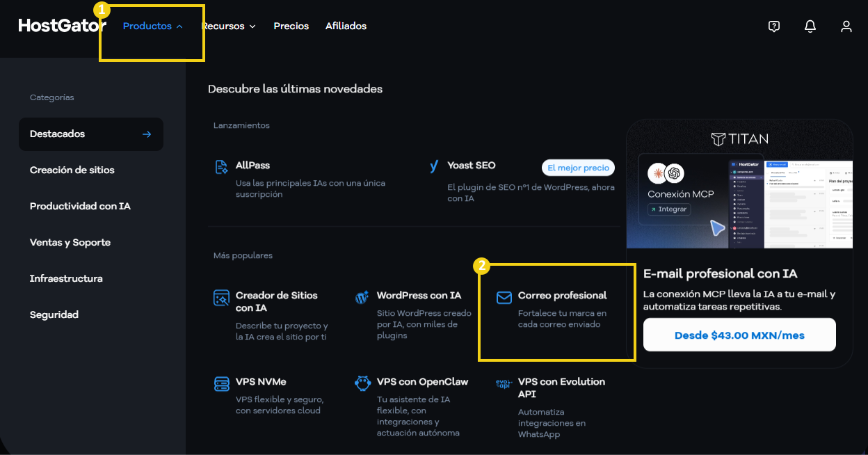This screenshot has width=868, height=455.
Task: Open the notifications bell icon
Action: point(810,26)
